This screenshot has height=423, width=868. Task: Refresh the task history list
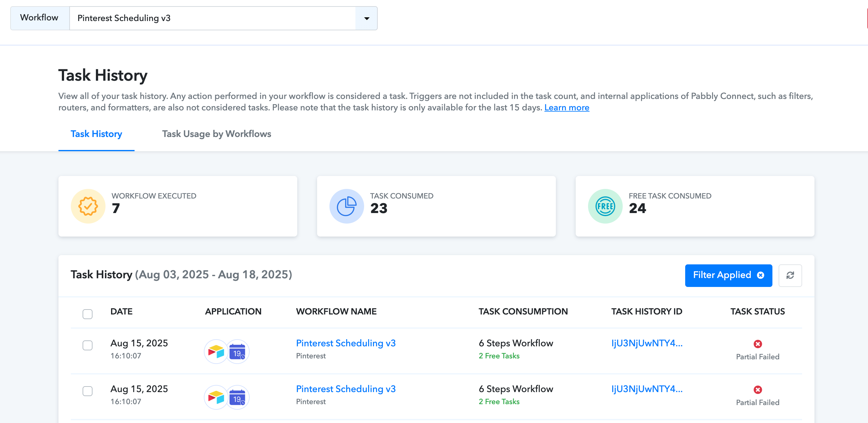(x=790, y=275)
